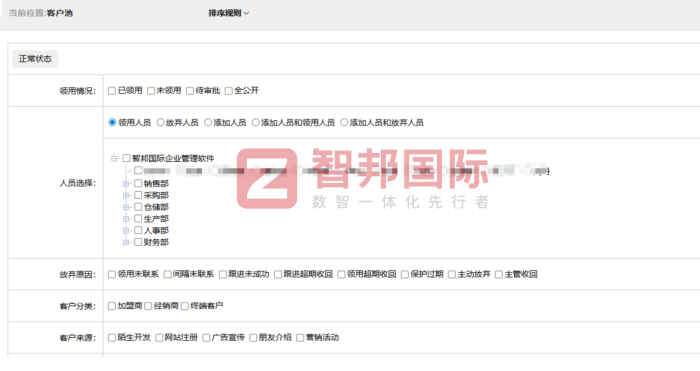Enable the 全公开 checkbox
Viewport: 700px width, 371px height.
(229, 91)
